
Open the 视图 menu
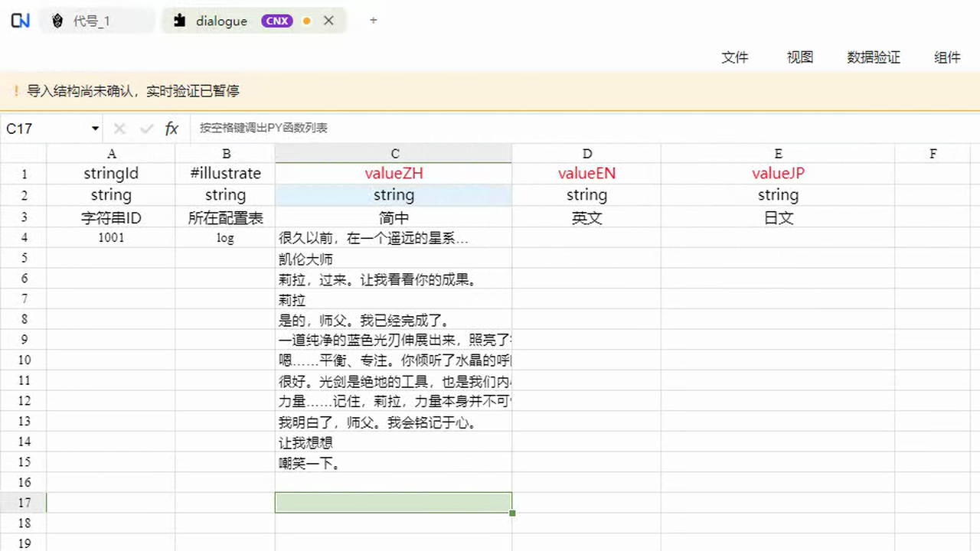pyautogui.click(x=800, y=57)
